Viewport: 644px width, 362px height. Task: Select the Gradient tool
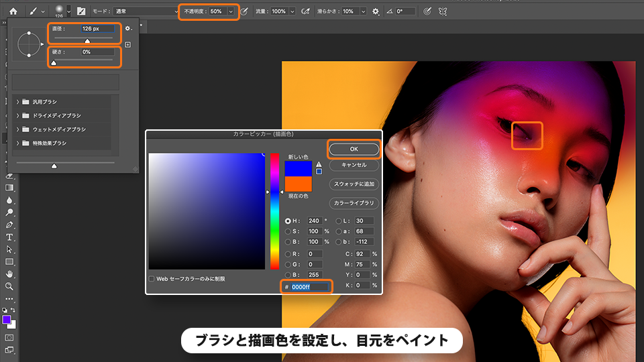9,188
